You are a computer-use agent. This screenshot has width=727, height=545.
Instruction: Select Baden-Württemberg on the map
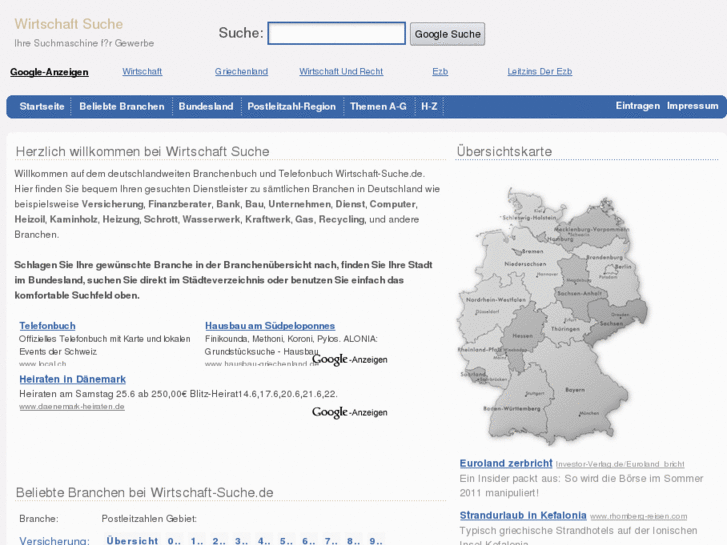click(512, 409)
